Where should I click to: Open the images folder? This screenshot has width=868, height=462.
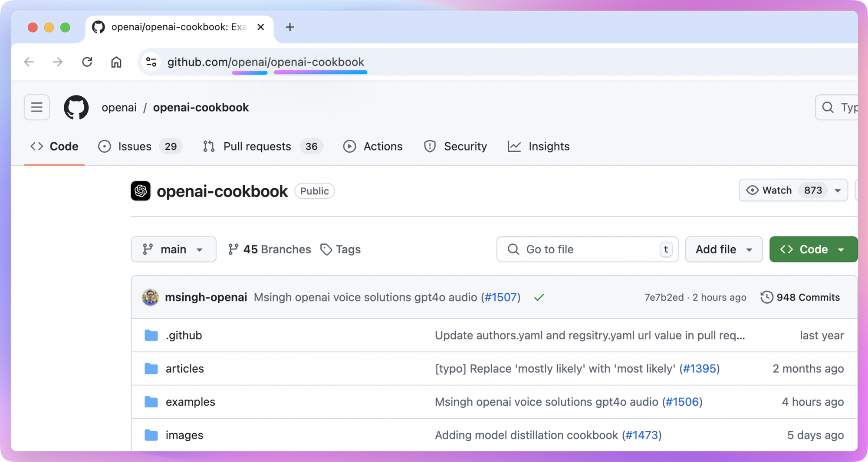(x=184, y=435)
